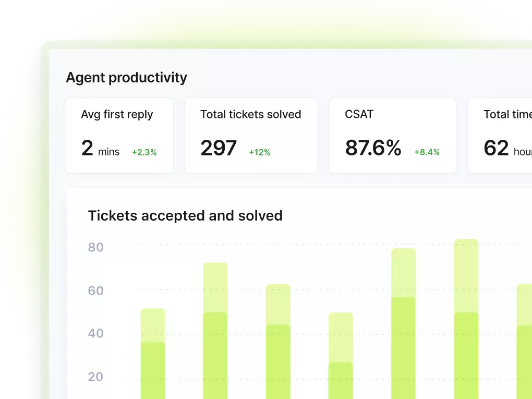The width and height of the screenshot is (532, 399).
Task: Select the Total tickets solved card title
Action: [250, 115]
